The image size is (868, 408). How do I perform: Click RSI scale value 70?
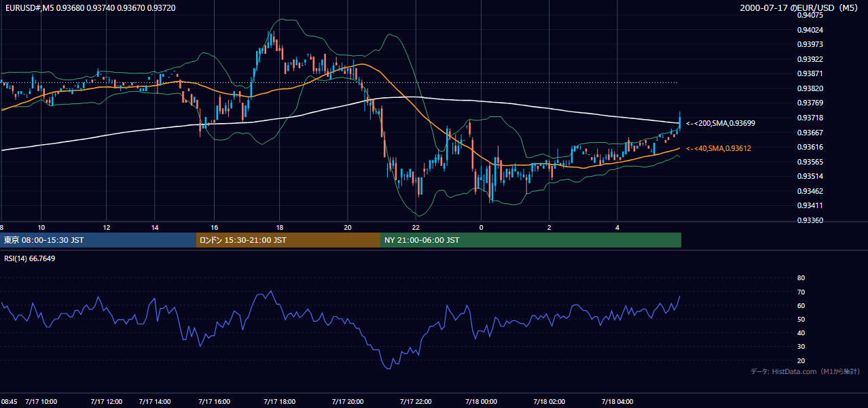pos(801,292)
